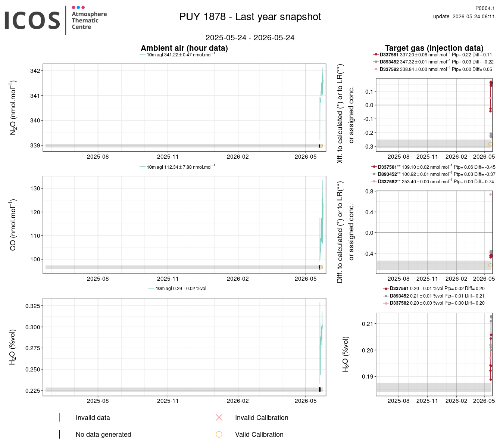The image size is (500, 448).
Task: Click the 2026-02 tick on N2O target axis
Action: point(456,157)
